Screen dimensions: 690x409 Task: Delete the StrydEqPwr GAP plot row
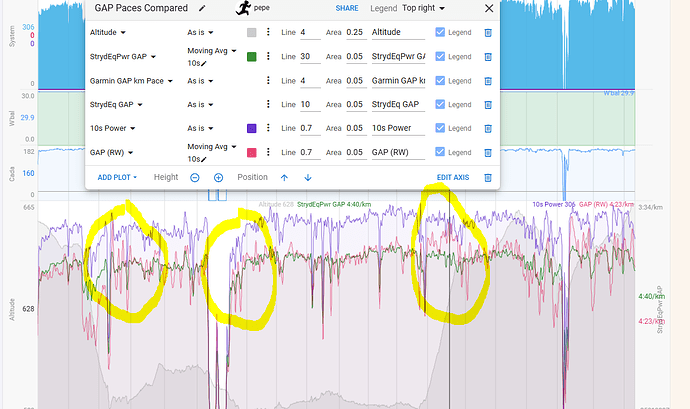(x=488, y=57)
